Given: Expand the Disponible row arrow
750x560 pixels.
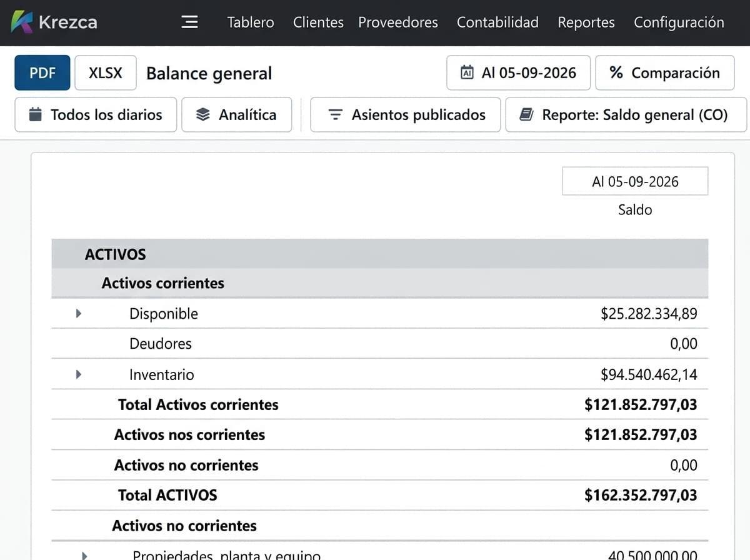Looking at the screenshot, I should pos(79,313).
